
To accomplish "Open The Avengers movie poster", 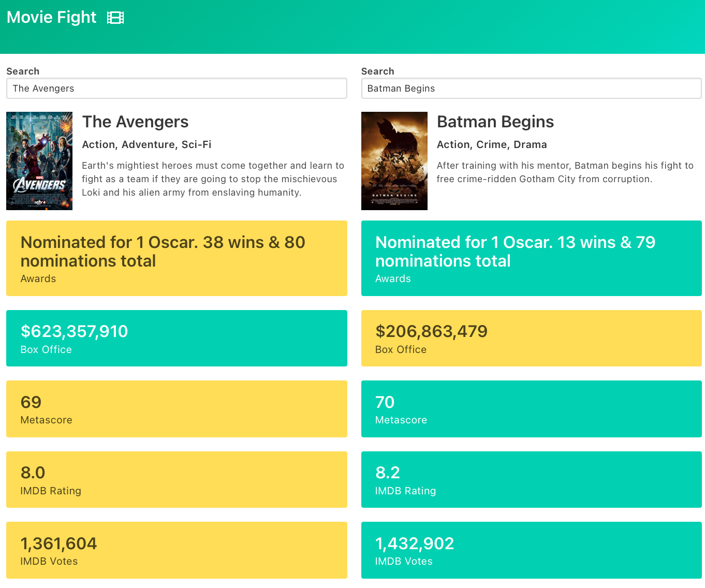I will pos(39,161).
